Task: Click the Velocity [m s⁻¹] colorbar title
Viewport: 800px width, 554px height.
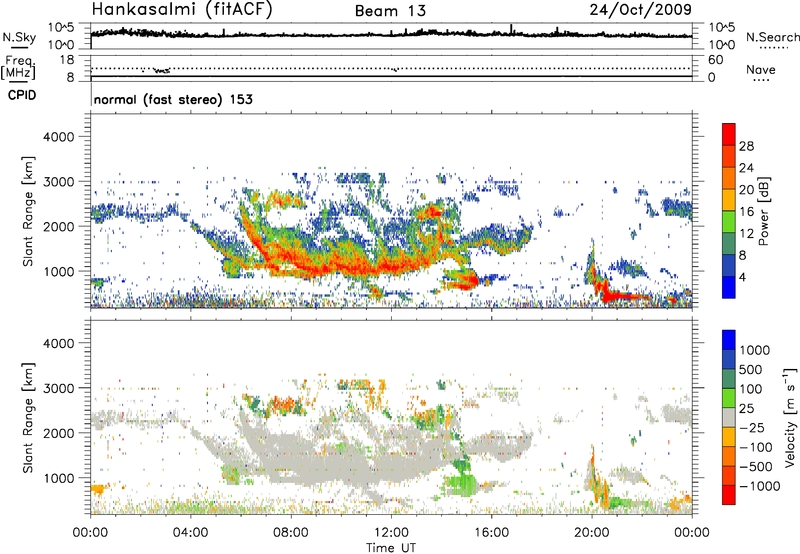Action: (x=790, y=417)
